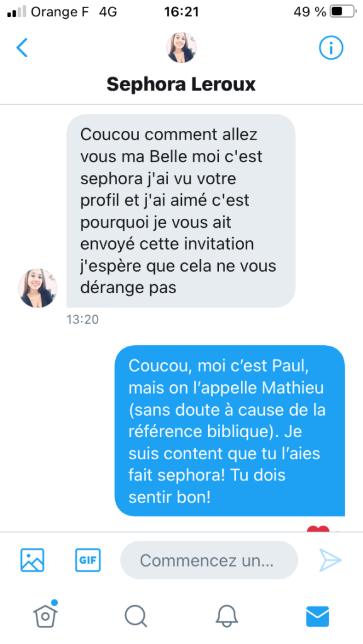Tap the avatar next to the received message
Screen dimensions: 363x644
click(x=38, y=288)
